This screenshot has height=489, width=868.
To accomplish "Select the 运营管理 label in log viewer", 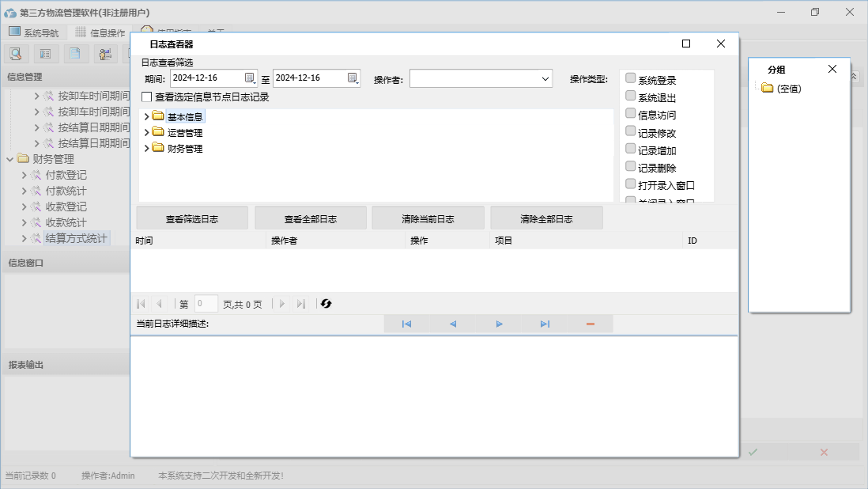I will click(185, 133).
